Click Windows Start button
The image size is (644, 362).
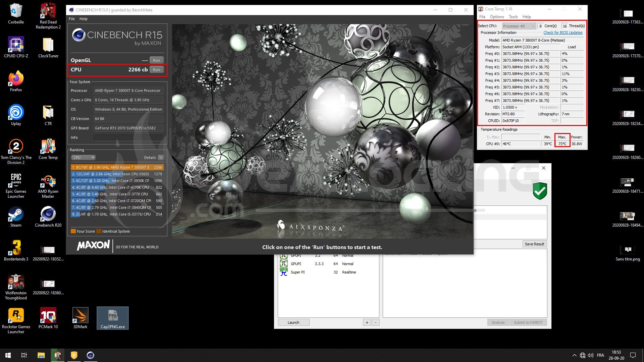pos(8,355)
